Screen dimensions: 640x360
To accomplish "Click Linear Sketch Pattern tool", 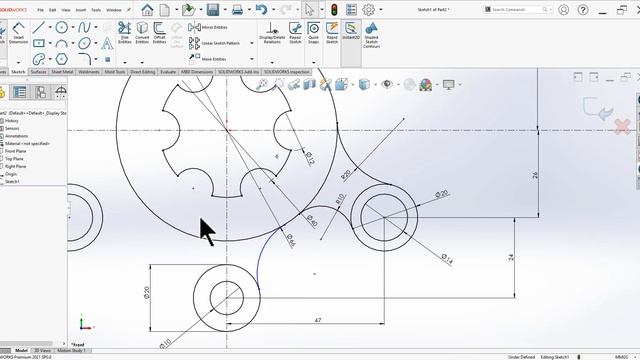I will (215, 43).
